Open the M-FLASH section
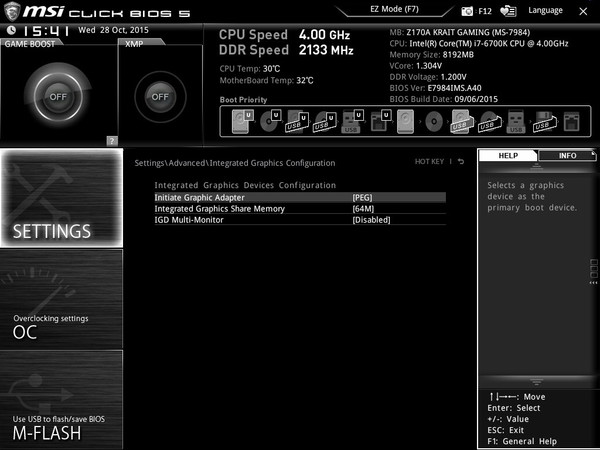The width and height of the screenshot is (600, 450). coord(62,399)
